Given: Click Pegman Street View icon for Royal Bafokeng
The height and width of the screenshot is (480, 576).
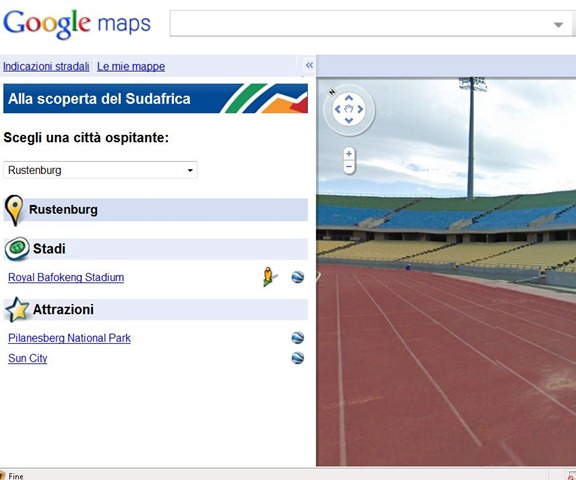Looking at the screenshot, I should [x=269, y=277].
